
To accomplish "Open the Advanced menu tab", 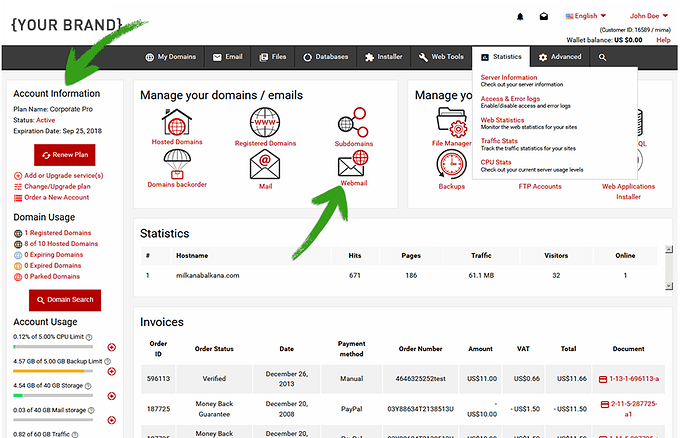I will 560,58.
